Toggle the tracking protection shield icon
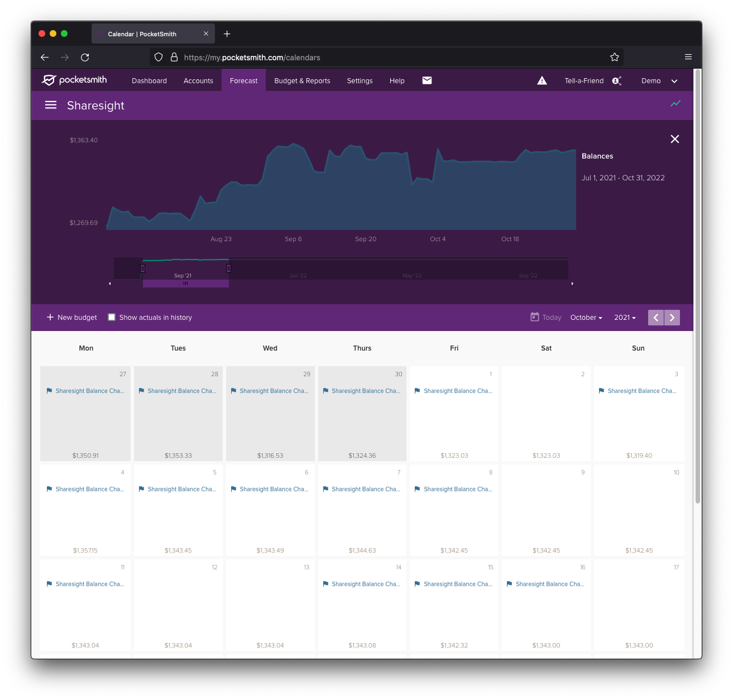 click(159, 57)
